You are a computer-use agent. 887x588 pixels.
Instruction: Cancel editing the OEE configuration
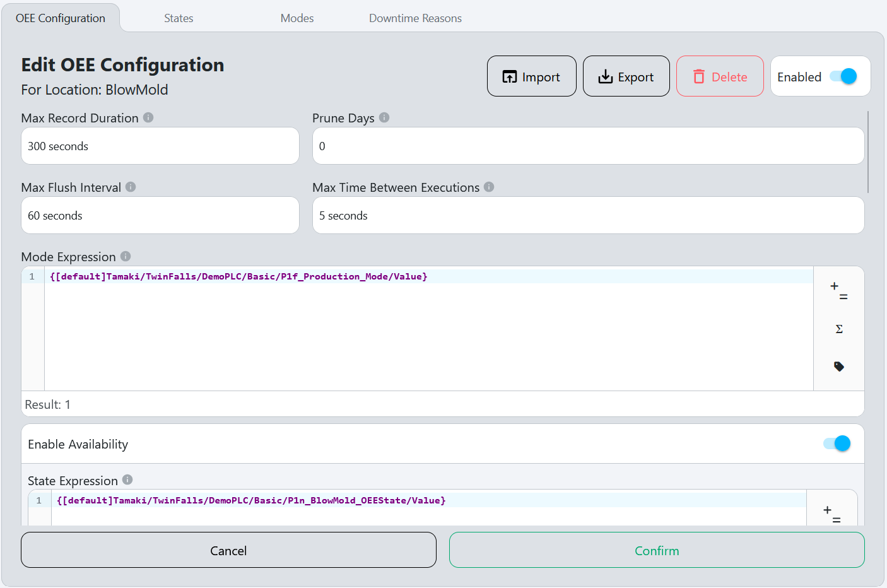tap(228, 550)
